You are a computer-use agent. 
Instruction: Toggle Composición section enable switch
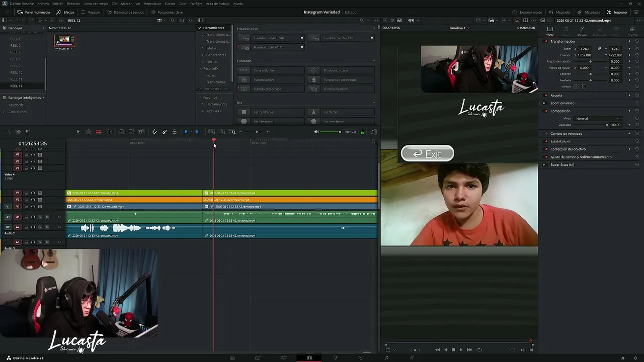click(546, 111)
